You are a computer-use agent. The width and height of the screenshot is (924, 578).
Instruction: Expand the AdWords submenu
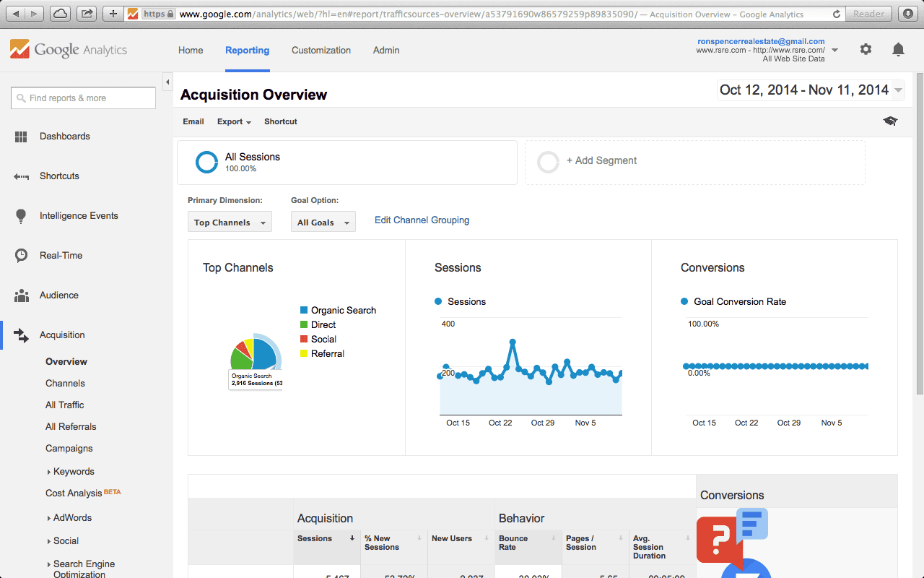(48, 519)
